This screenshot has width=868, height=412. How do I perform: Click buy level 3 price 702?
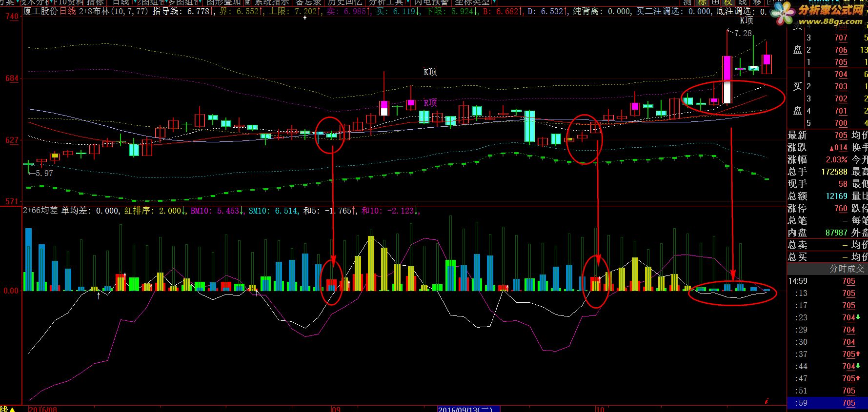(x=841, y=98)
